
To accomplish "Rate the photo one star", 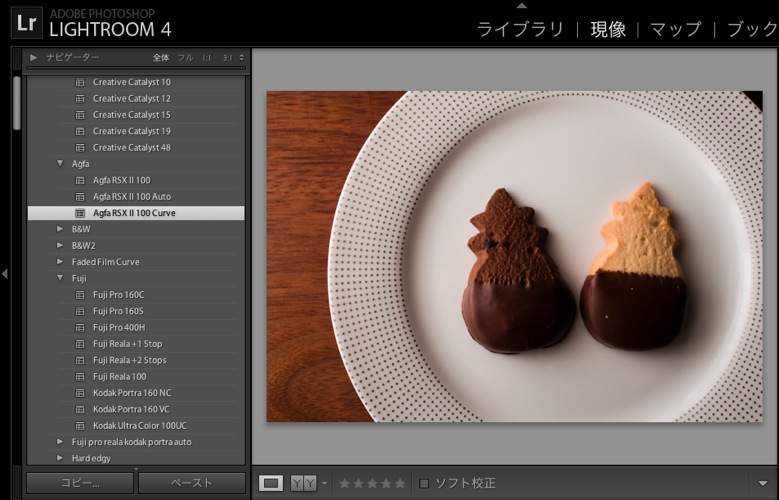I will pyautogui.click(x=344, y=483).
